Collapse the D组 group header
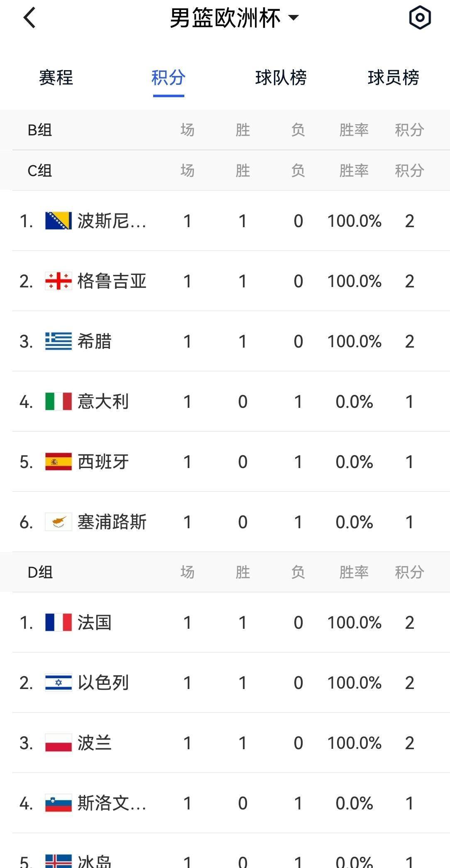450x868 pixels. 40,572
